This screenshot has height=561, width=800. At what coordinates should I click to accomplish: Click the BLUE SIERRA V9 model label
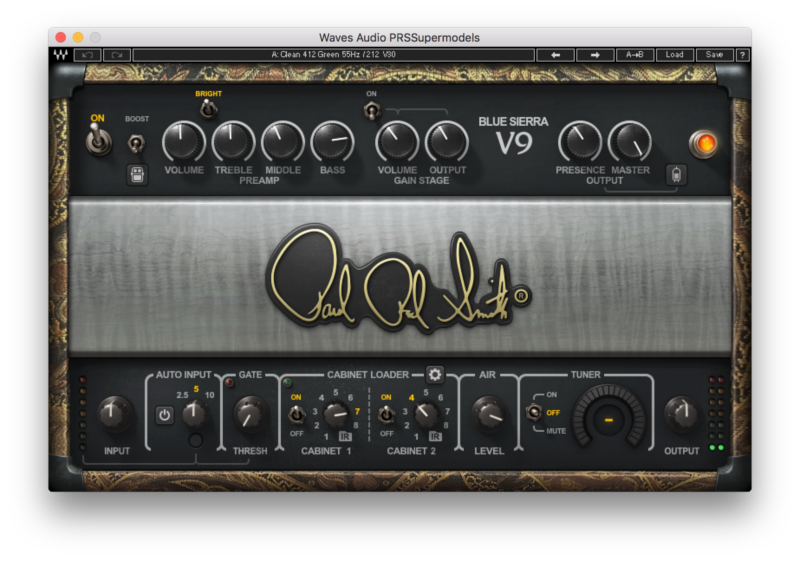click(513, 138)
